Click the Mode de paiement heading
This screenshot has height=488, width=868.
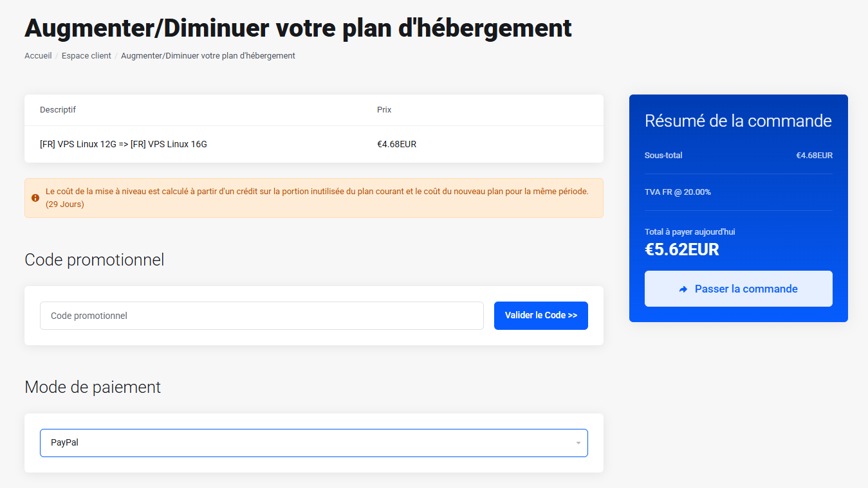(x=93, y=387)
